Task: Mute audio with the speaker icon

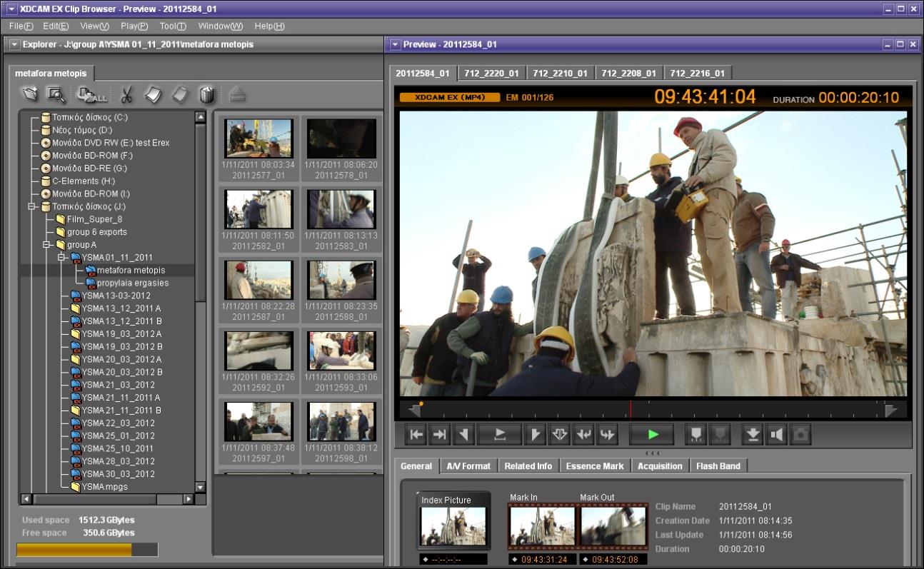Action: point(776,434)
